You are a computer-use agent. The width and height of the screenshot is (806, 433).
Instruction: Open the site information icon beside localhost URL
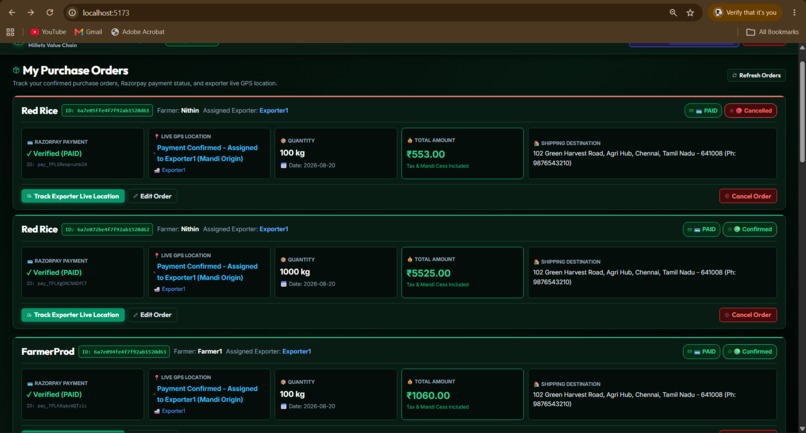coord(72,12)
